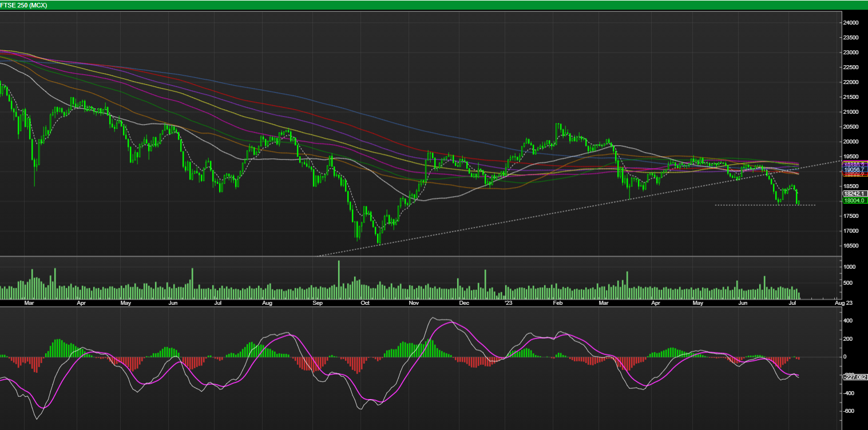
Task: Select the "Dec" date axis label
Action: tap(464, 303)
